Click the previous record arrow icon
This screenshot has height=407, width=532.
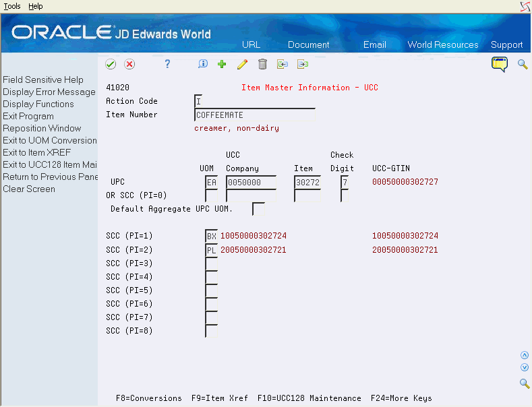coord(283,64)
